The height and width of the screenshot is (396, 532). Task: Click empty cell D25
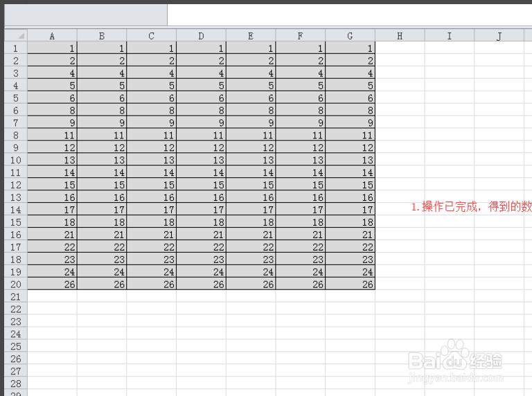(201, 346)
